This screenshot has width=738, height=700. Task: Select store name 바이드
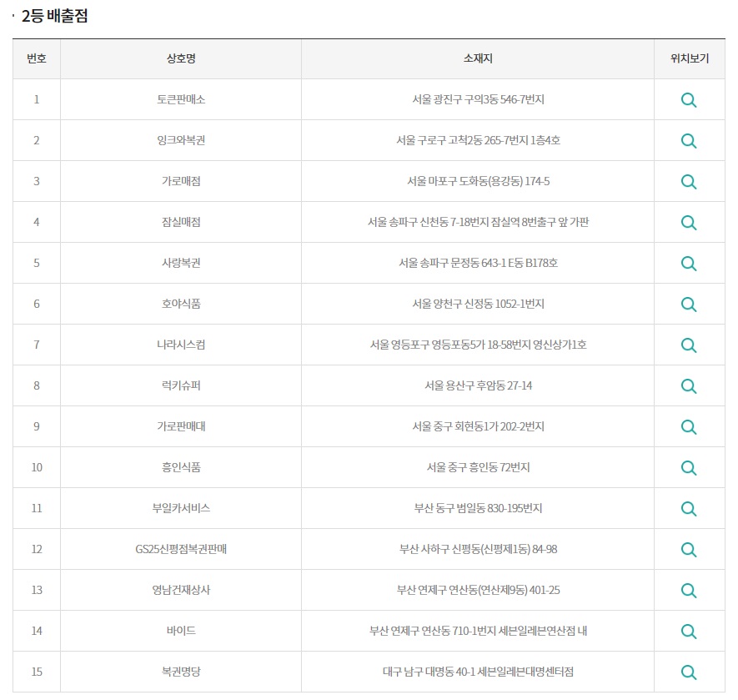181,631
